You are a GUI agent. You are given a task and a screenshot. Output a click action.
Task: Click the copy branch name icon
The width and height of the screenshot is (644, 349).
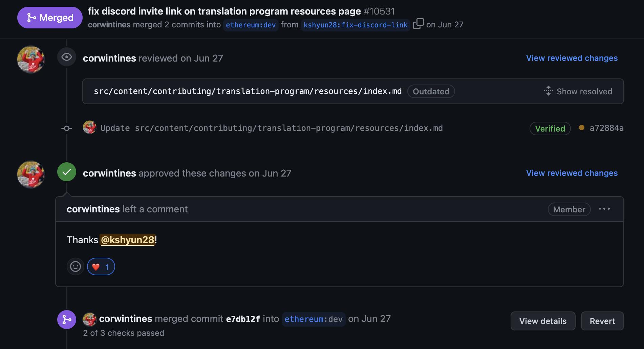[418, 24]
